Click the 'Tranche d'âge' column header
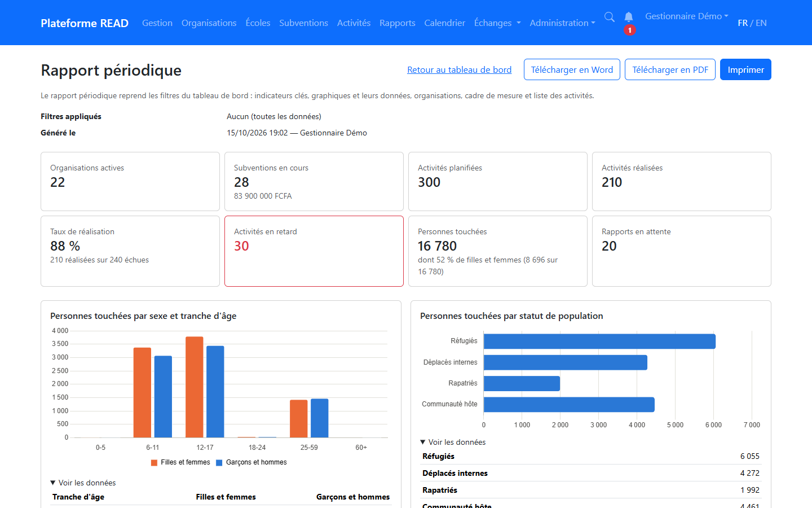The width and height of the screenshot is (812, 508). click(x=78, y=497)
